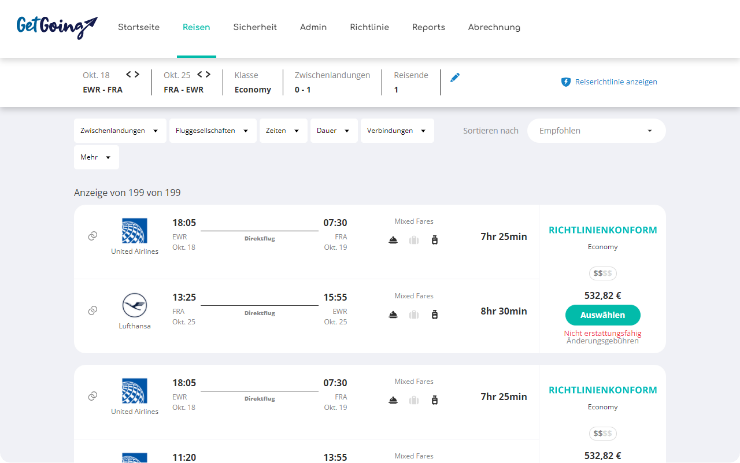This screenshot has width=740, height=463.
Task: Expand the Dauer filter dropdown
Action: pyautogui.click(x=334, y=131)
